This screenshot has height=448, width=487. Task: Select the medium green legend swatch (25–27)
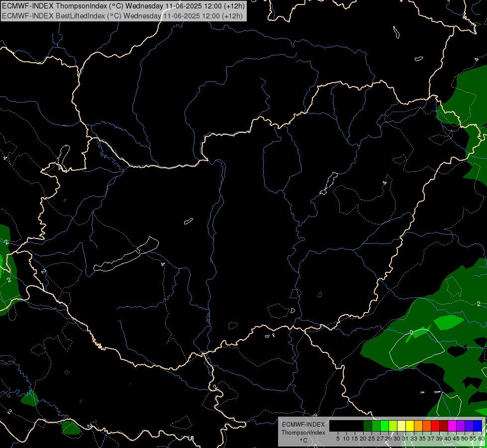pyautogui.click(x=376, y=426)
